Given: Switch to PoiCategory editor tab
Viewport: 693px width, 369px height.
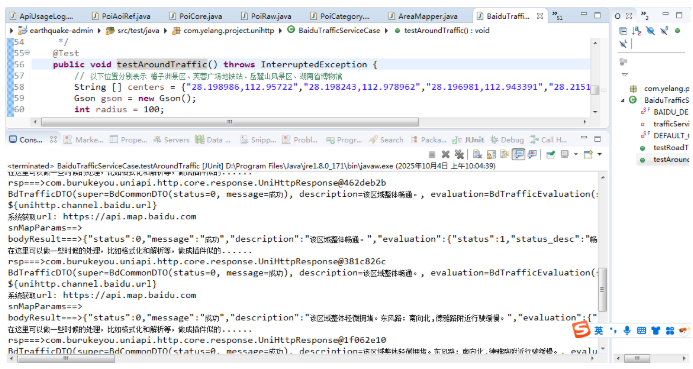Looking at the screenshot, I should tap(340, 16).
